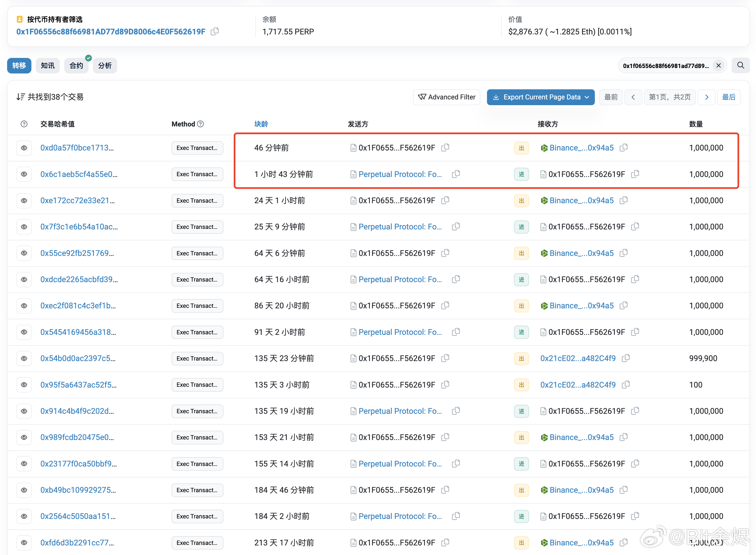Jump to 最后 last page
Viewport: 756px width, 555px height.
click(x=728, y=97)
